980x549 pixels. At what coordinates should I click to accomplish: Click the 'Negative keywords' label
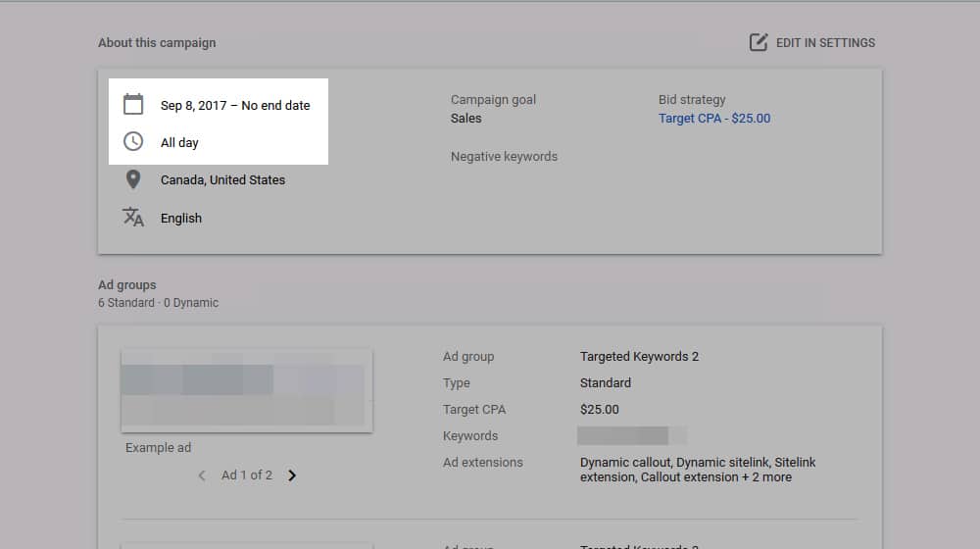[x=505, y=156]
